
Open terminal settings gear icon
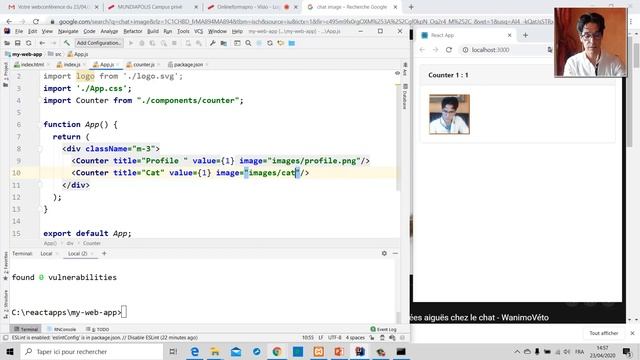pyautogui.click(x=384, y=253)
